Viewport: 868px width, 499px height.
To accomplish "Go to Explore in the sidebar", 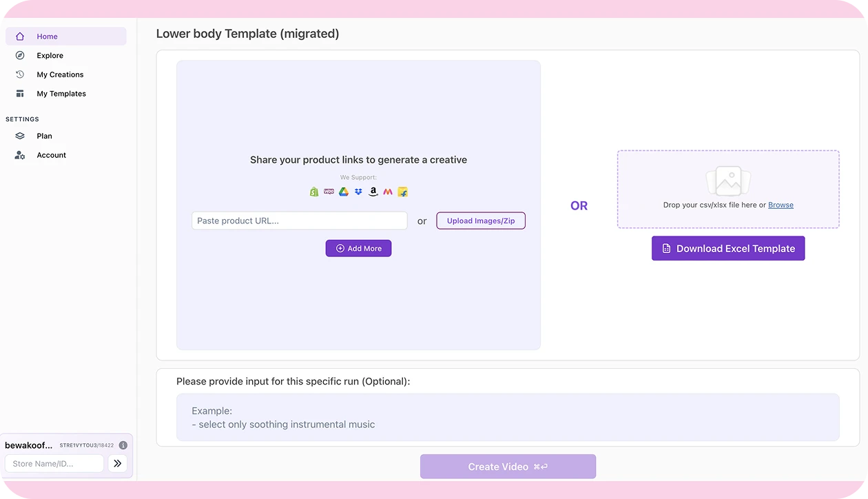I will pos(50,56).
